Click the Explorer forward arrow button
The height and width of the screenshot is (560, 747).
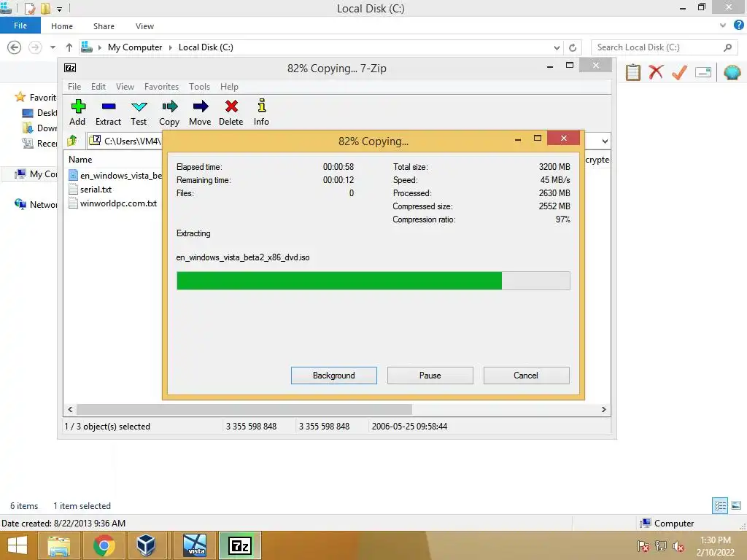[x=35, y=47]
